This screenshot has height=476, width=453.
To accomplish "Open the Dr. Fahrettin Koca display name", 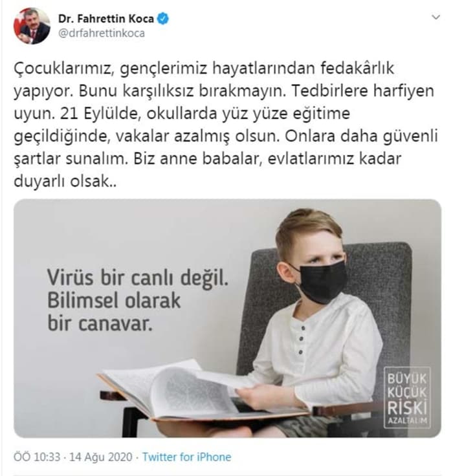I will pos(106,19).
